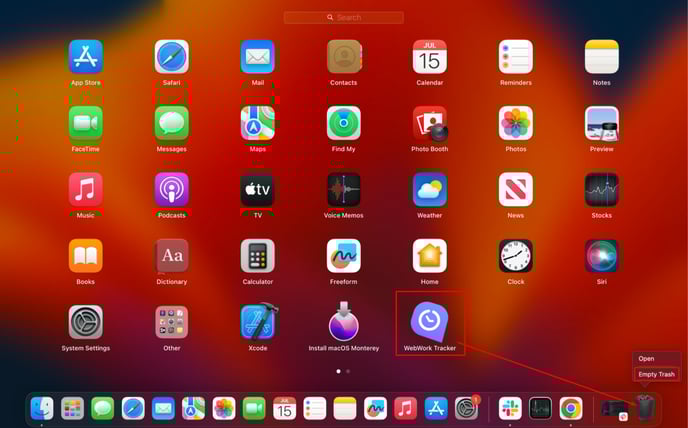
Task: Open Google Chrome from the Dock
Action: click(570, 408)
